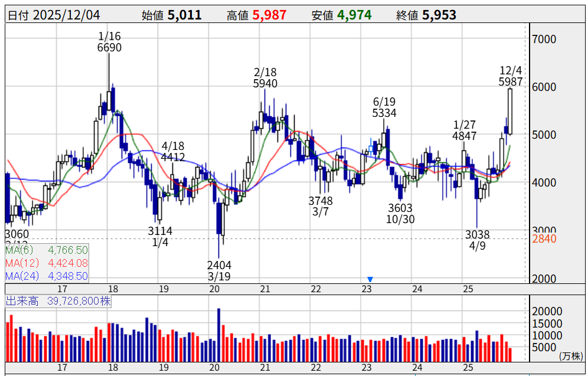Viewport: 588px width, 376px height.
Task: Click the 7000 price axis label
Action: (x=544, y=40)
